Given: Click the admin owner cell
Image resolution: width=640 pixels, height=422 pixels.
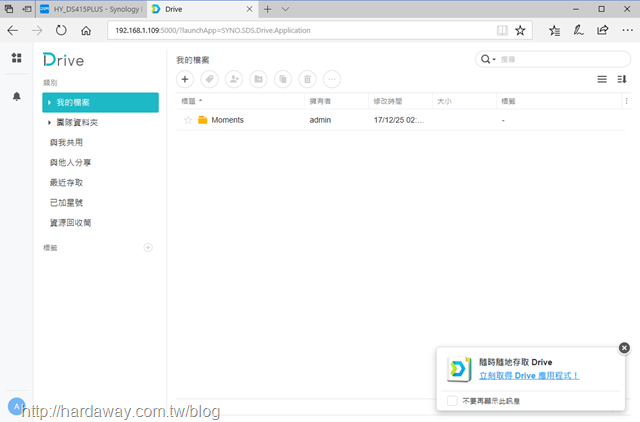Looking at the screenshot, I should click(x=320, y=120).
